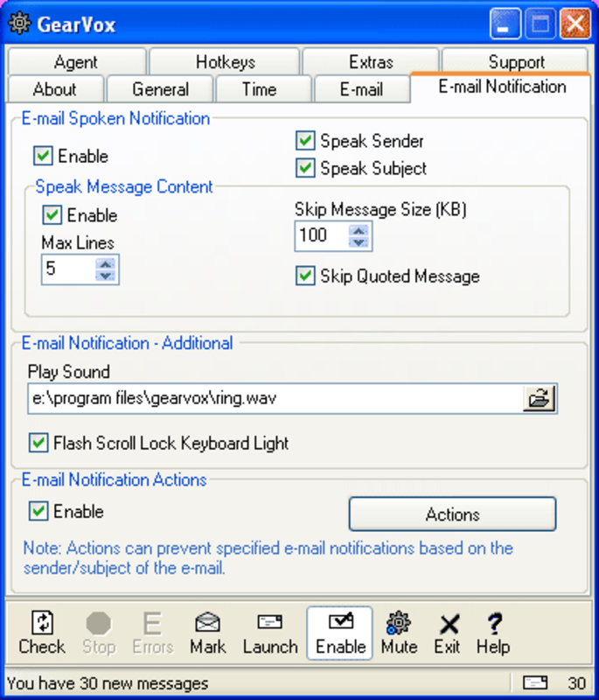
Task: Switch to the E-mail tab
Action: 362,89
